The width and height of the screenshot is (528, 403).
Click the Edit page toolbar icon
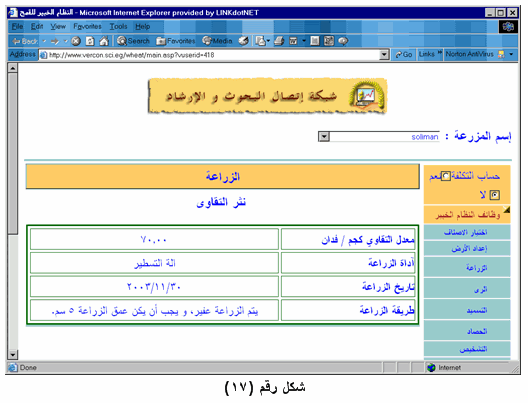click(x=293, y=41)
